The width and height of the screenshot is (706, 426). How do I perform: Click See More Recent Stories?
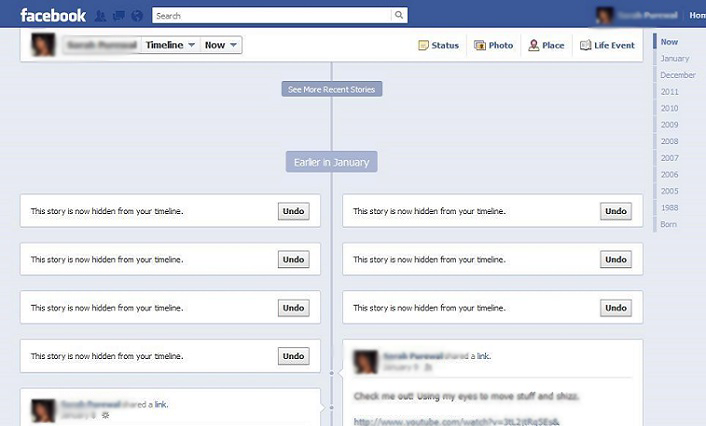click(332, 89)
